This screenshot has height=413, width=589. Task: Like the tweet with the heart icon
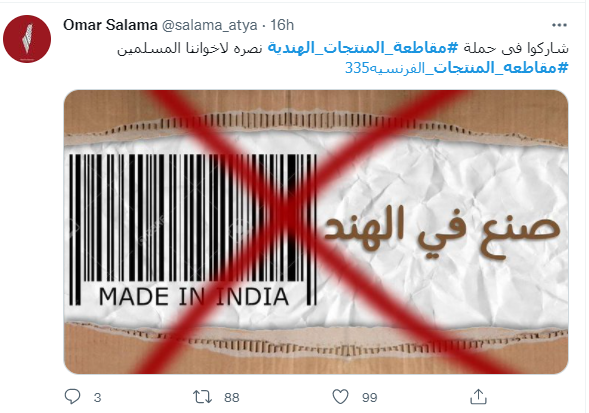tap(340, 397)
